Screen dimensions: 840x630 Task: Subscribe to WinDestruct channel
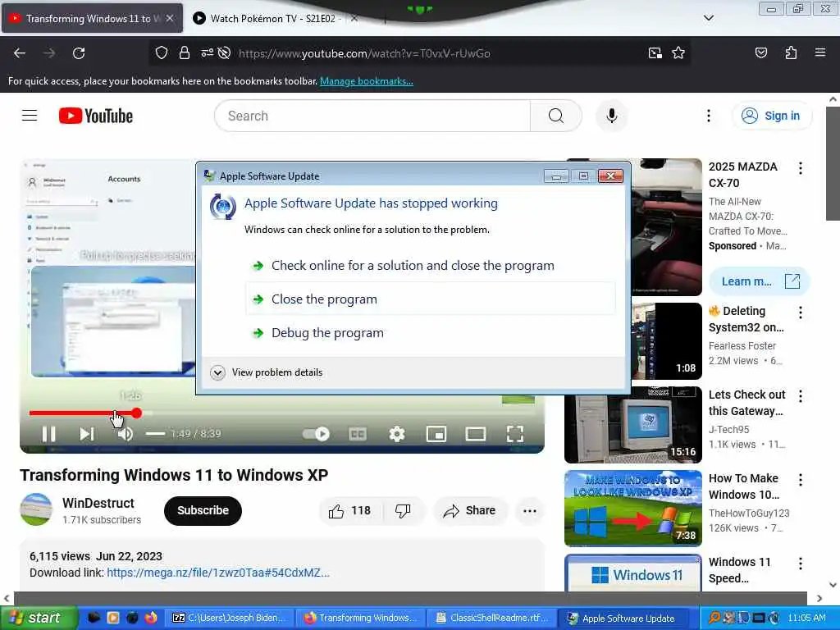click(203, 510)
